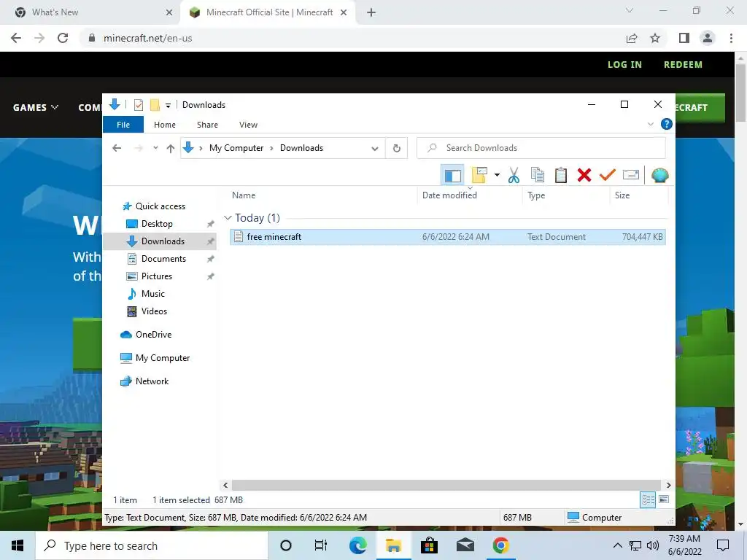The height and width of the screenshot is (560, 747).
Task: Click Explorer back navigation arrow
Action: 117,148
